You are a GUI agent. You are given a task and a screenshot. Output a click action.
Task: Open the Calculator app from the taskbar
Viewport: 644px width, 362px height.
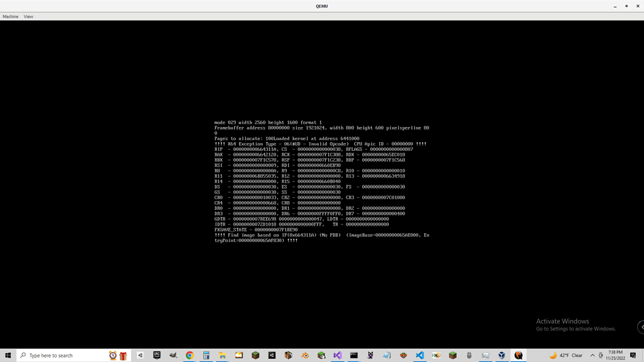(x=206, y=355)
